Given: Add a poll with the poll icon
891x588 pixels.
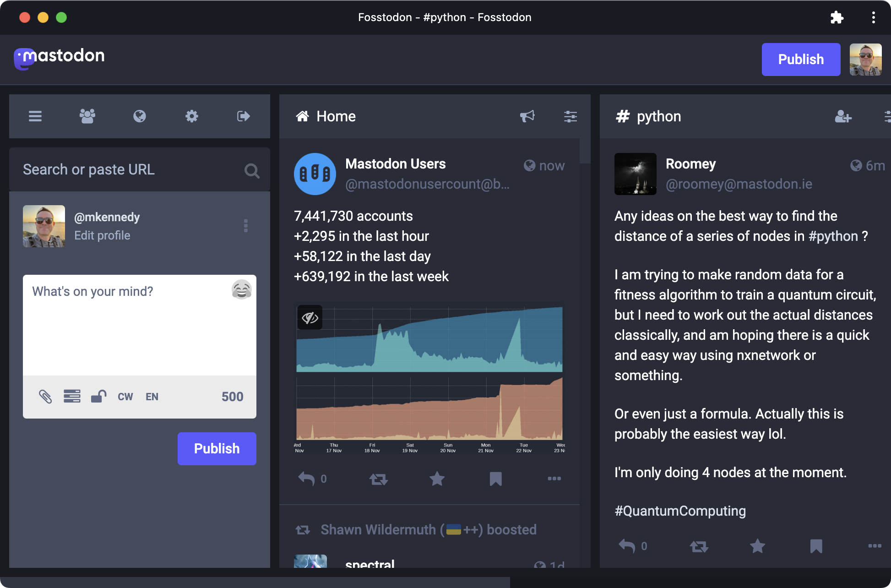Looking at the screenshot, I should tap(72, 396).
